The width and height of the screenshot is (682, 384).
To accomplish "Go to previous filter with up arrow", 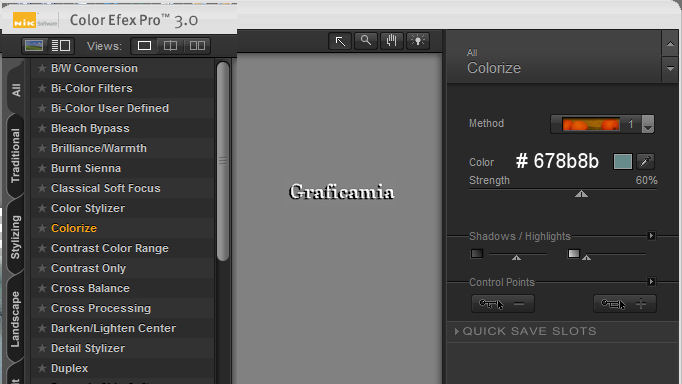I will (670, 43).
